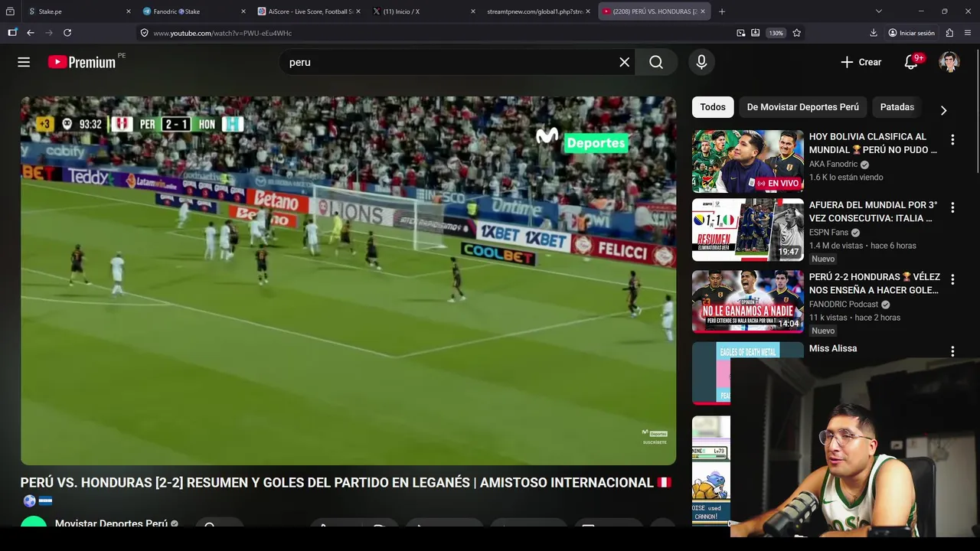Open the browser downloads panel
Screen dimensions: 980x551
(x=874, y=33)
